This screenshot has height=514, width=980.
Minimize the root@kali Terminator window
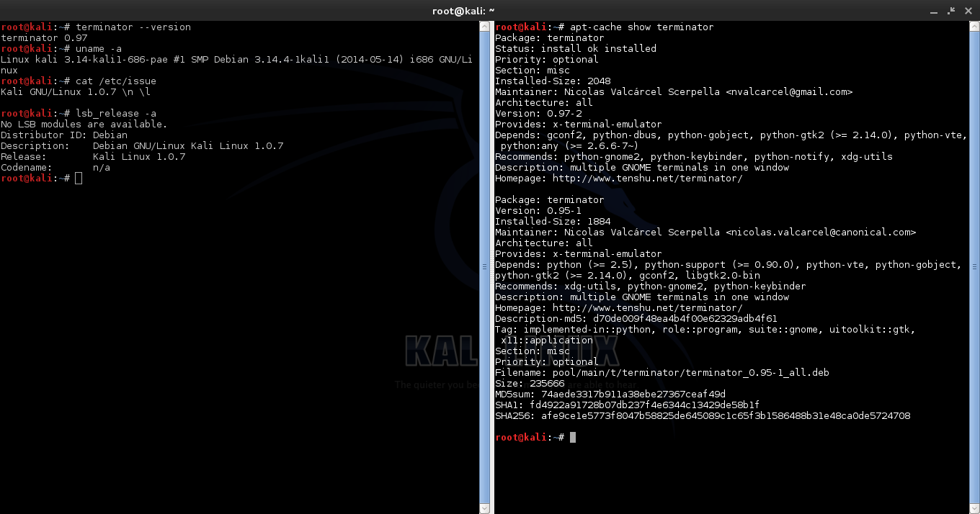[x=932, y=10]
